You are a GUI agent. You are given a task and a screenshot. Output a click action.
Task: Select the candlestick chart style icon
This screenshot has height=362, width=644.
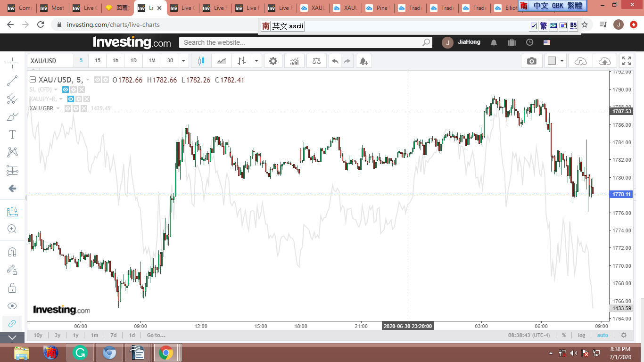pyautogui.click(x=201, y=61)
